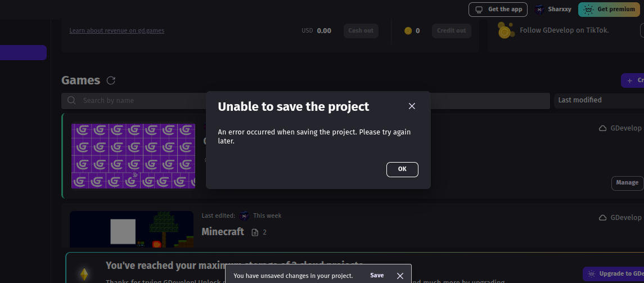Image resolution: width=644 pixels, height=283 pixels.
Task: Open Learn about revenue on gd.games link
Action: [117, 30]
